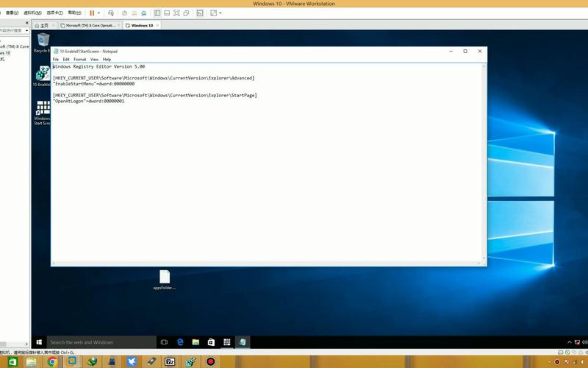Click the stretch guest display icon
This screenshot has height=368, width=588.
coord(213,13)
